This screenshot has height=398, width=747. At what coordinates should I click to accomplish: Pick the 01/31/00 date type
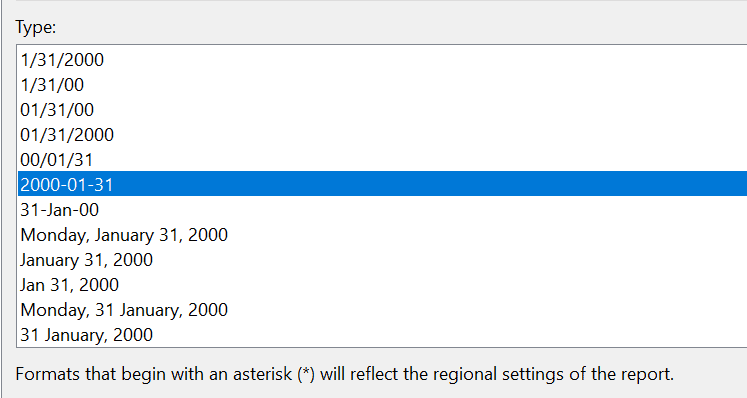click(x=382, y=110)
